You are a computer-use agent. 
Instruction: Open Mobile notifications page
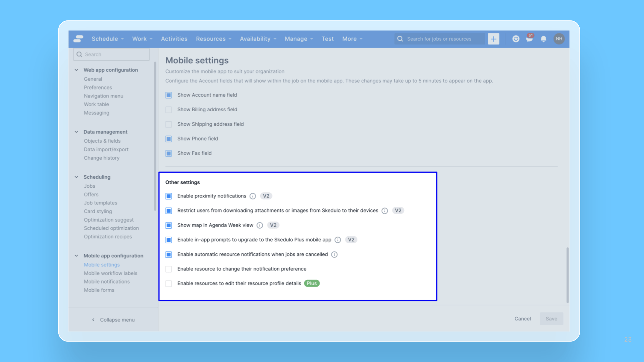[107, 282]
